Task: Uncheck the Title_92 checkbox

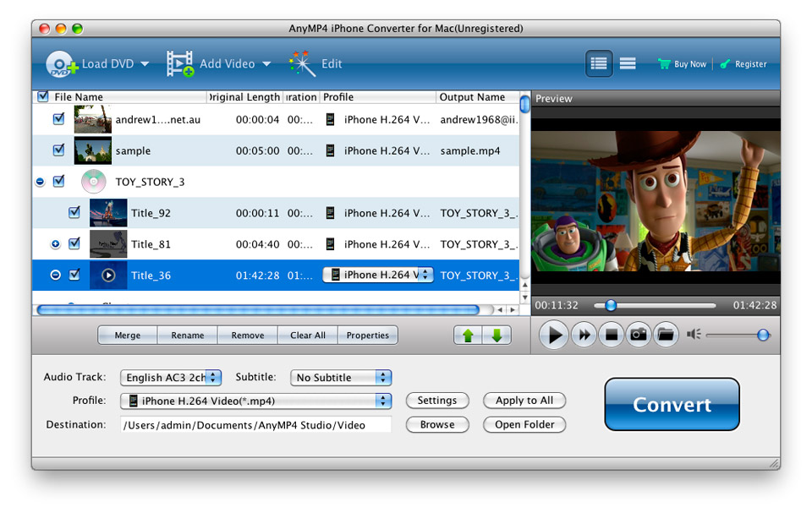Action: click(74, 212)
